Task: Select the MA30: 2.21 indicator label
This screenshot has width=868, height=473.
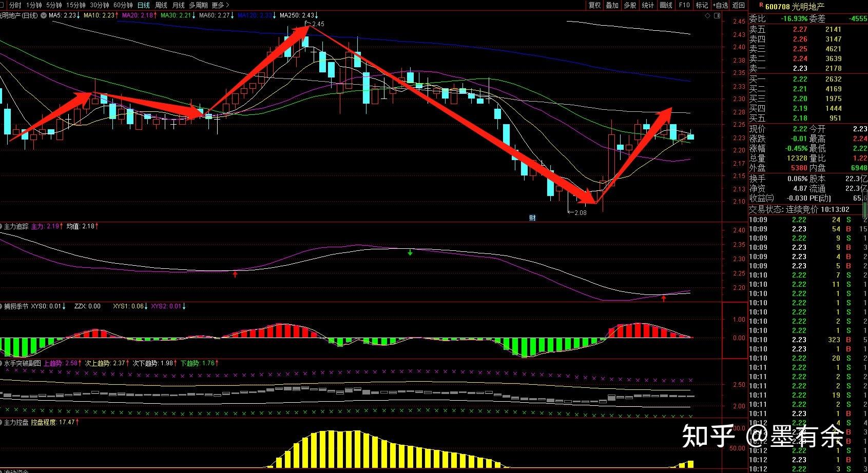Action: [x=178, y=16]
